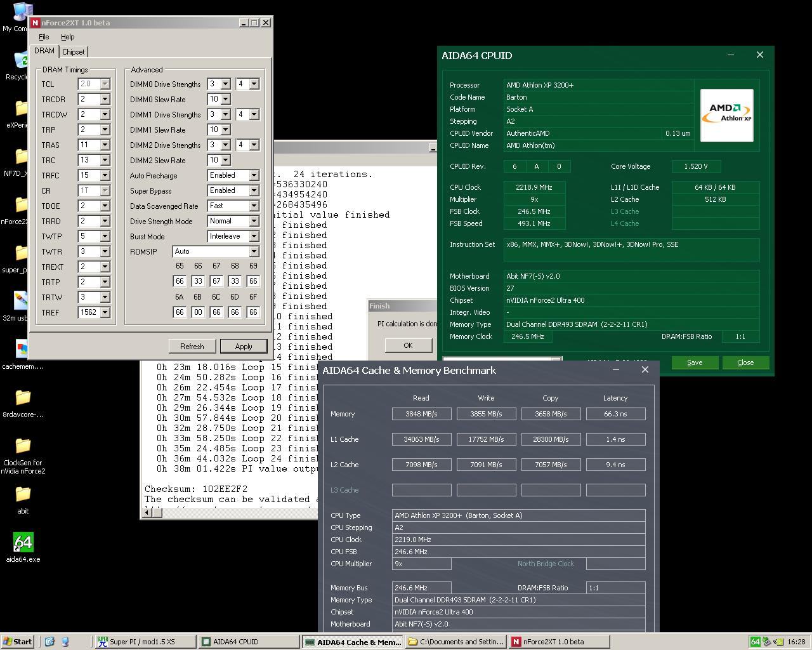Click the Internet Explorer quick launch icon

click(49, 642)
